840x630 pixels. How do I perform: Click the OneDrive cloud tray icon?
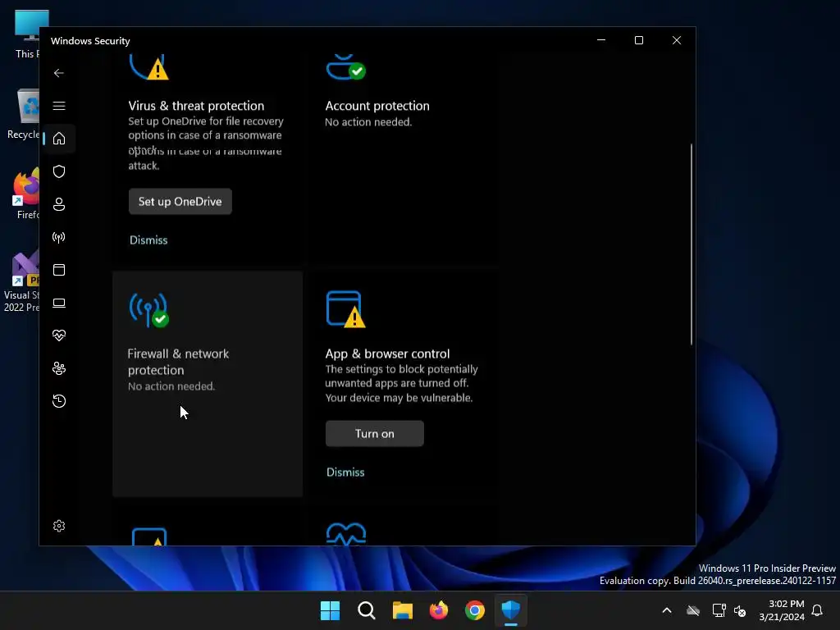point(693,610)
